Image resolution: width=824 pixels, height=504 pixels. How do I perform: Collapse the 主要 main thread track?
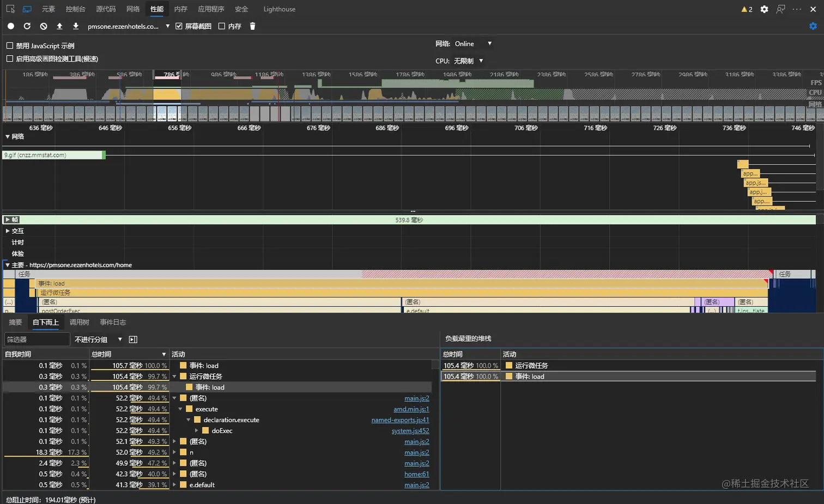(x=8, y=265)
